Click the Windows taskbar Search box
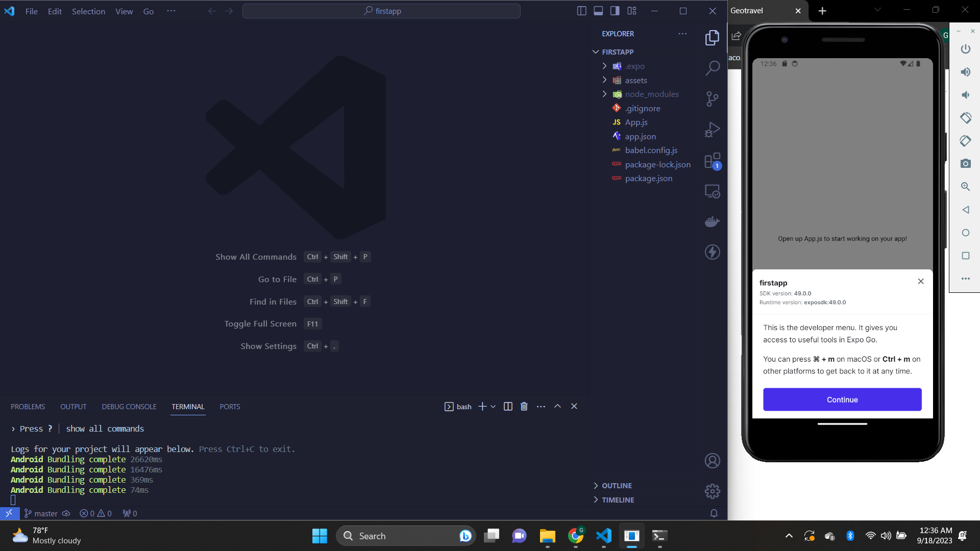 pyautogui.click(x=406, y=536)
